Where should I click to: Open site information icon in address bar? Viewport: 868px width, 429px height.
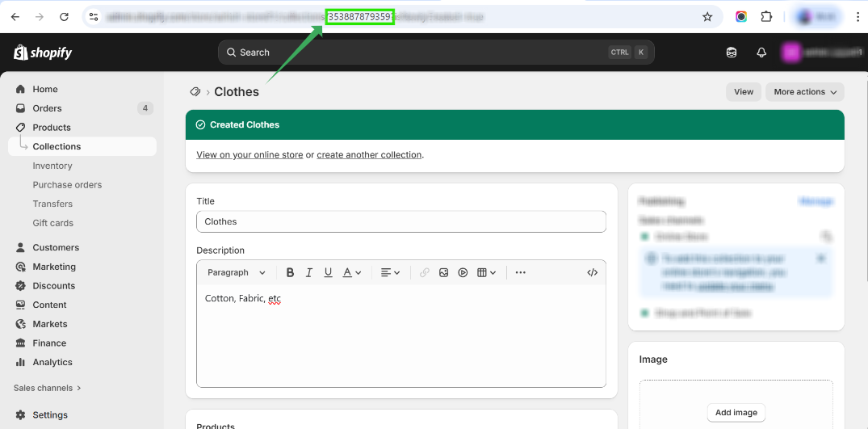tap(94, 17)
